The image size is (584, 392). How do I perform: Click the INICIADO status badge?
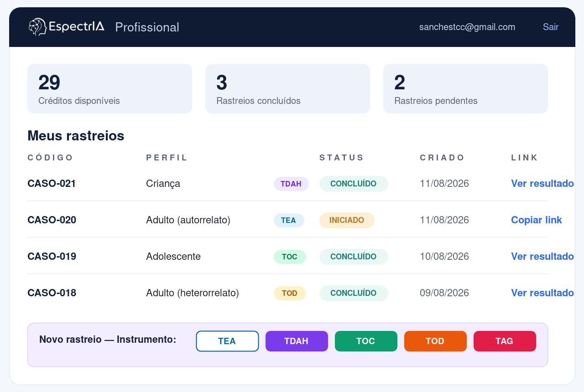click(347, 220)
